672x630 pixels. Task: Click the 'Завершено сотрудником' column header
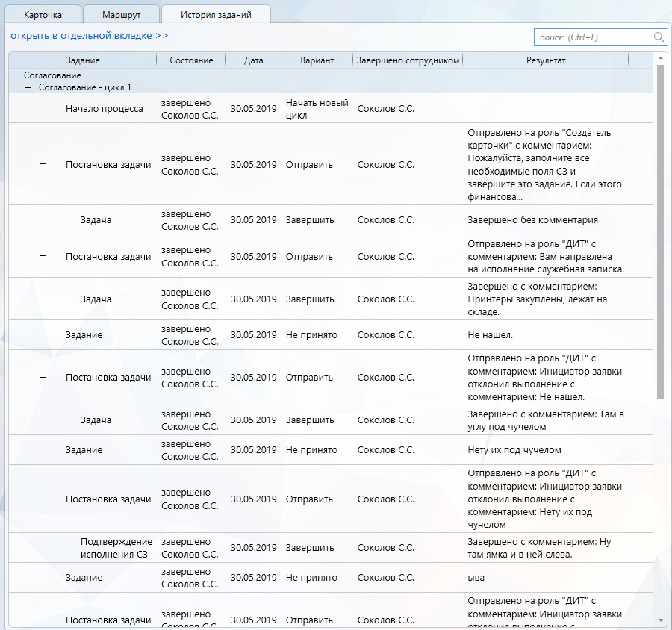pos(408,60)
